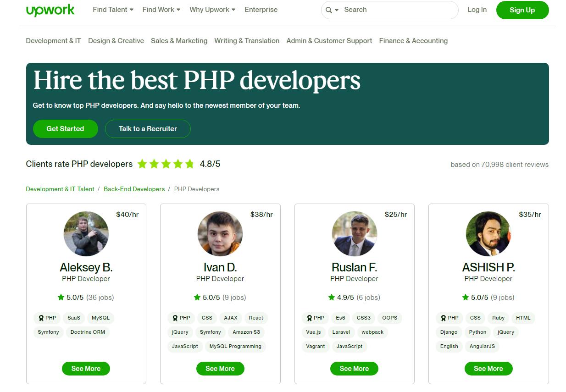Screen dimensions: 566x392
Task: Click the Vue.js skill tag
Action: click(x=314, y=332)
